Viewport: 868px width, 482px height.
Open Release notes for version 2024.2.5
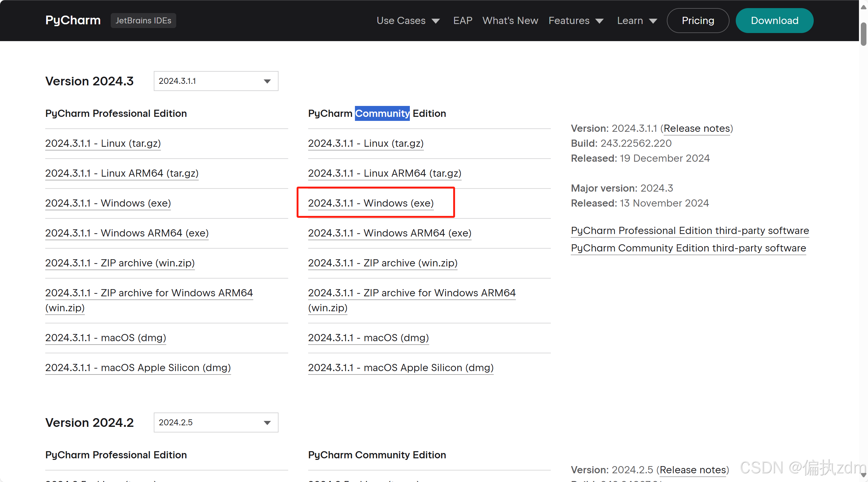692,470
